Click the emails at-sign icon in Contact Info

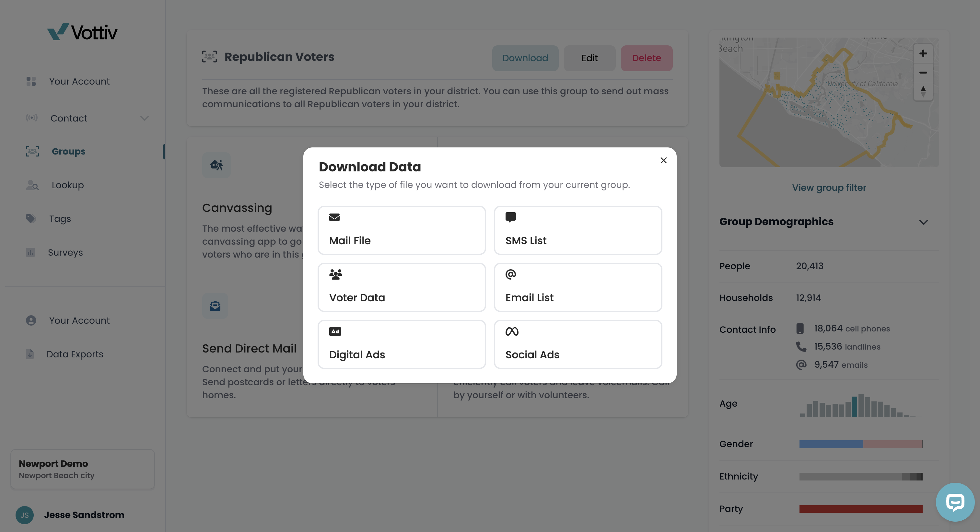pos(801,365)
